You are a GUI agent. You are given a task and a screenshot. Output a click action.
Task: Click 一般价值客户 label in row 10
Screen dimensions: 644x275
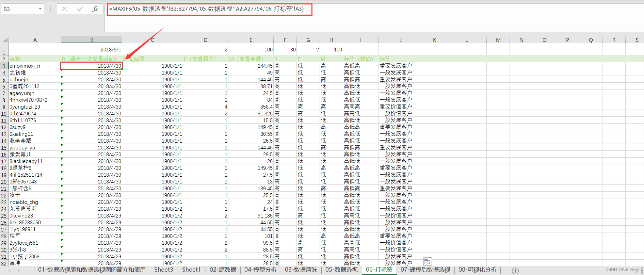click(x=401, y=113)
